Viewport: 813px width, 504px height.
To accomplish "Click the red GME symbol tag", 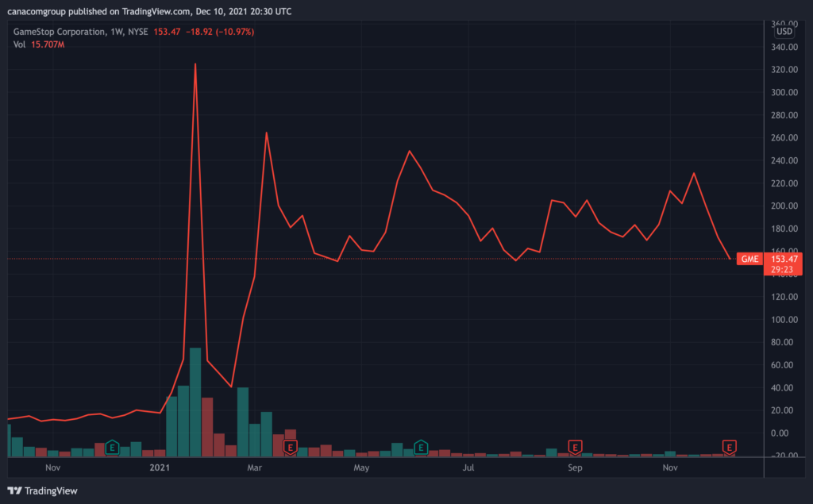I will (x=747, y=259).
